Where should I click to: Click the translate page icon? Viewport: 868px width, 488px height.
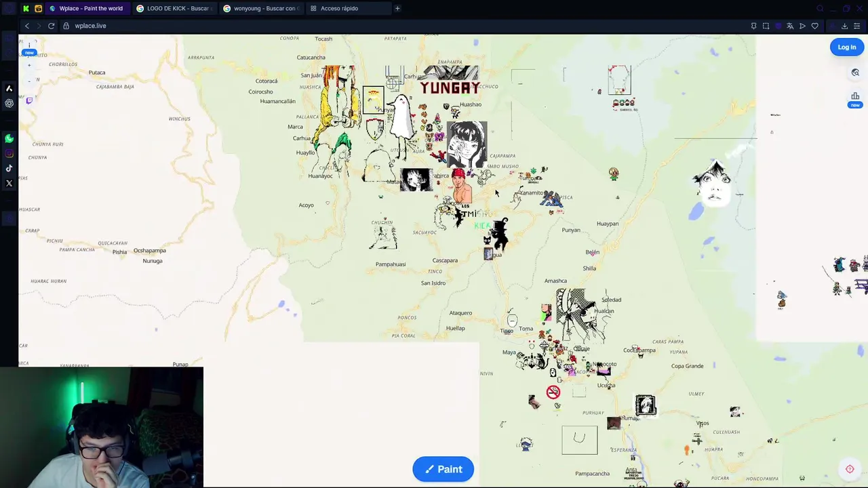point(790,26)
